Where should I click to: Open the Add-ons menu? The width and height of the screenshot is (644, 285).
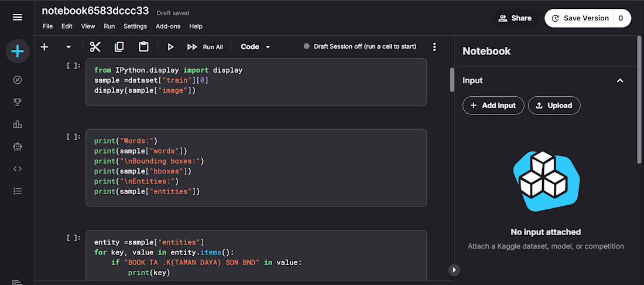[168, 26]
